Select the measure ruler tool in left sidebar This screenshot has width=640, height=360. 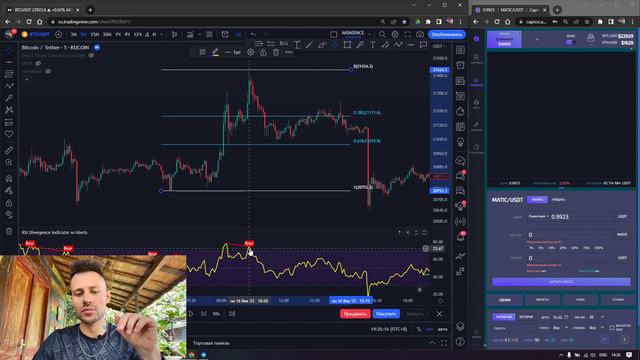pyautogui.click(x=9, y=150)
